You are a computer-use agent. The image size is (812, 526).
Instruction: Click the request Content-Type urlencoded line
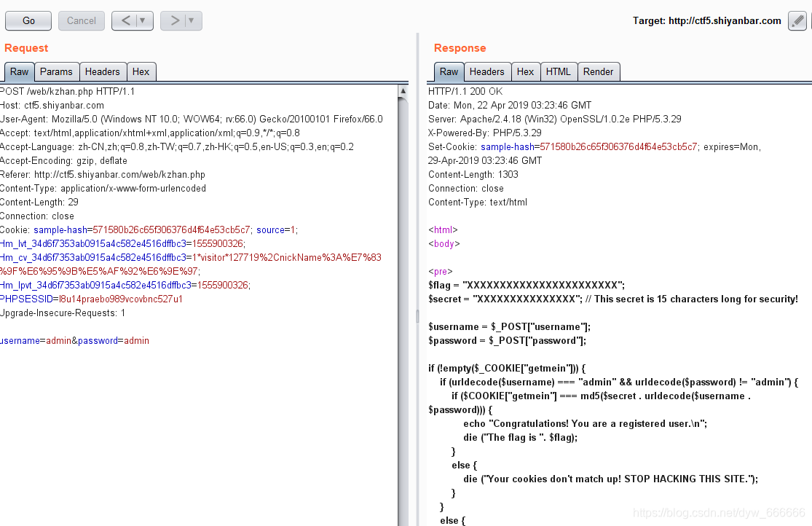[x=103, y=189]
